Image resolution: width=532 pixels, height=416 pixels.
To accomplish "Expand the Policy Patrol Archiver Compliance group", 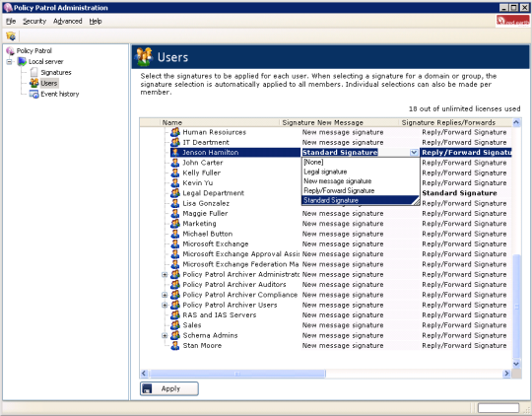I will (x=165, y=295).
